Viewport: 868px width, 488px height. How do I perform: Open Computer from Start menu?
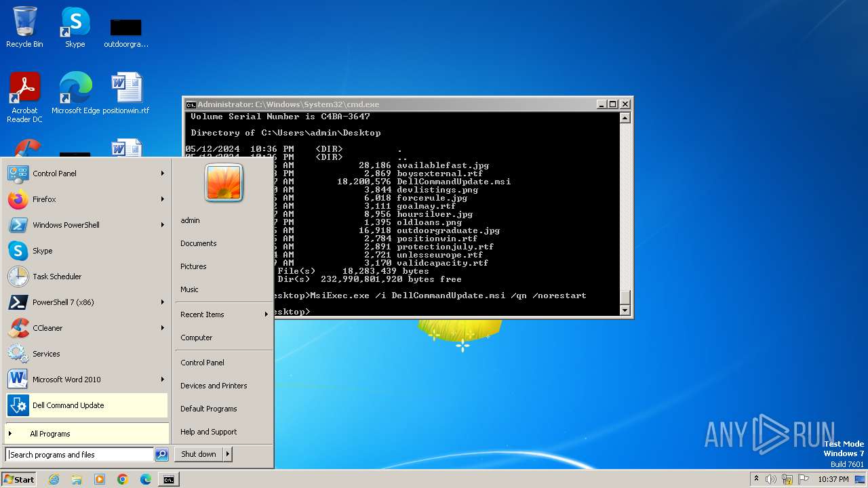(x=197, y=338)
